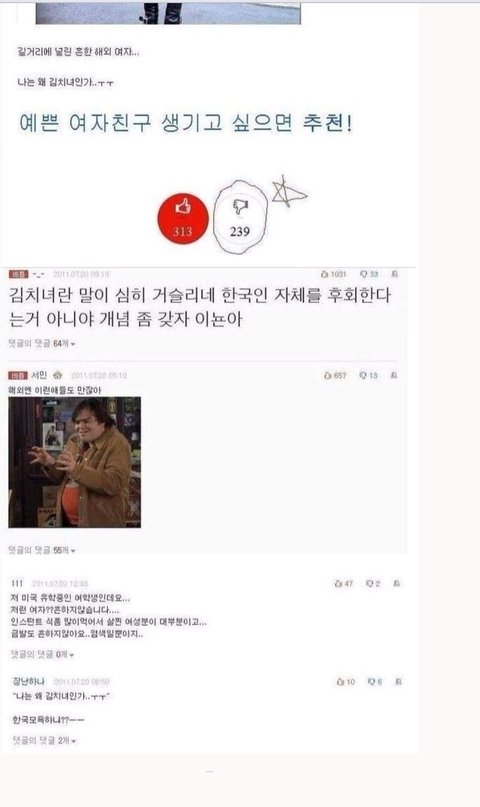Viewport: 480px width, 807px height.
Task: Like 장난하나's comment with 10 upvotes
Action: point(346,682)
